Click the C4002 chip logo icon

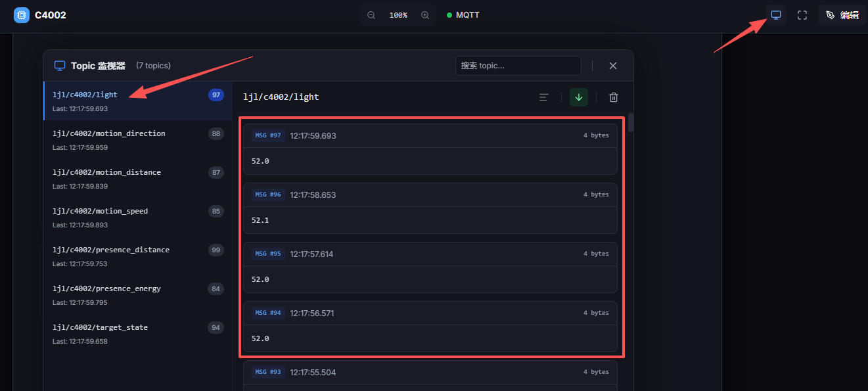22,15
